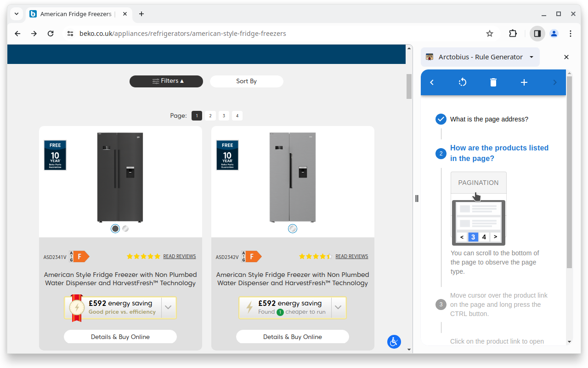Screen dimensions: 588x368
Task: Expand the Filters dropdown
Action: 166,81
